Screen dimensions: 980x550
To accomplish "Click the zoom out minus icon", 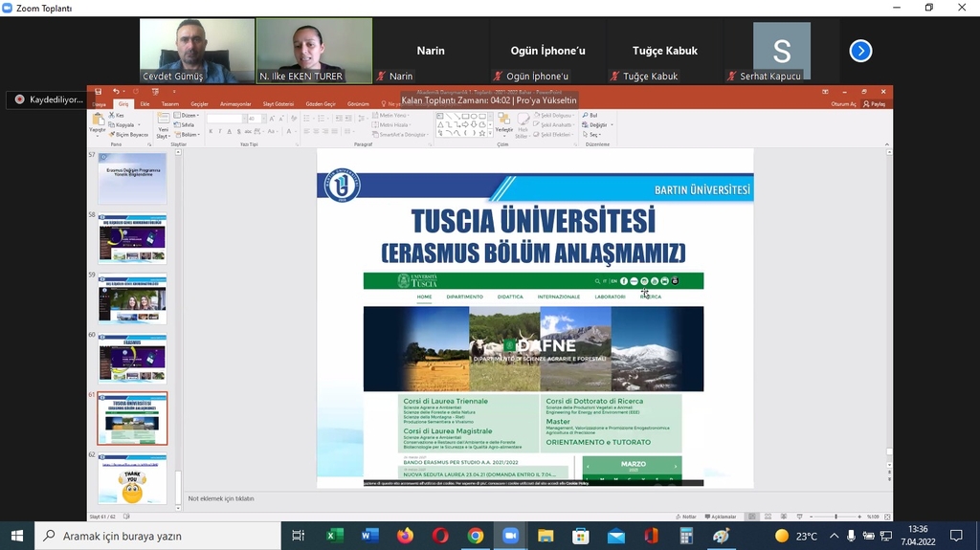I will coord(812,517).
